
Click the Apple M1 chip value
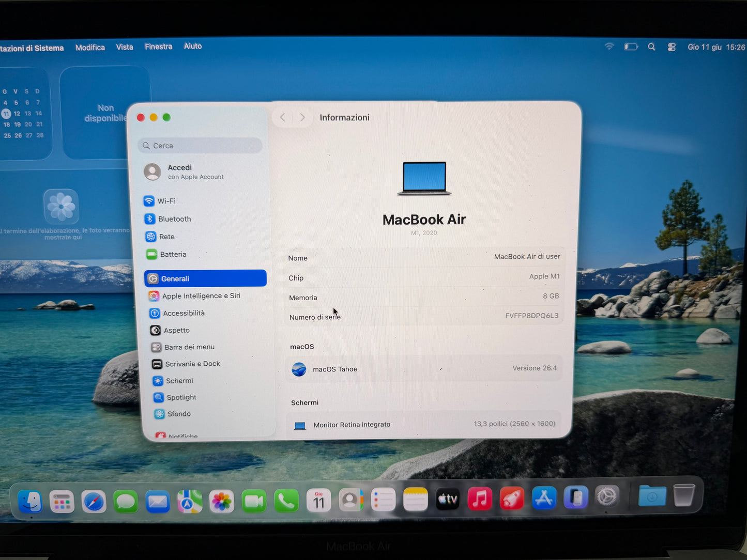click(544, 276)
